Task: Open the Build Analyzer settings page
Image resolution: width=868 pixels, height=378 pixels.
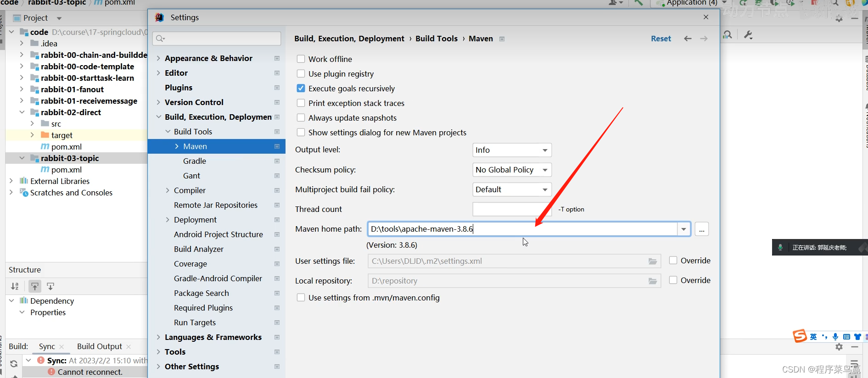Action: click(x=199, y=249)
